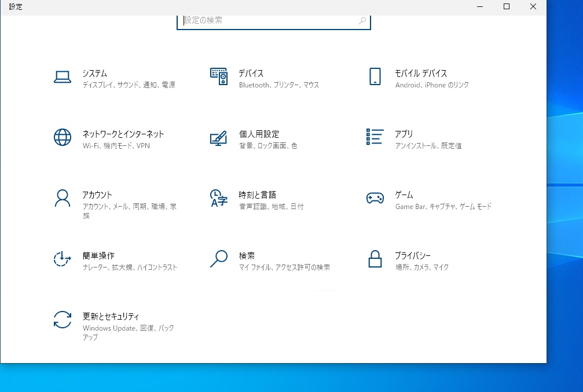This screenshot has height=392, width=583.
Task: Click text 音声認識、地域、日付
Action: (272, 206)
